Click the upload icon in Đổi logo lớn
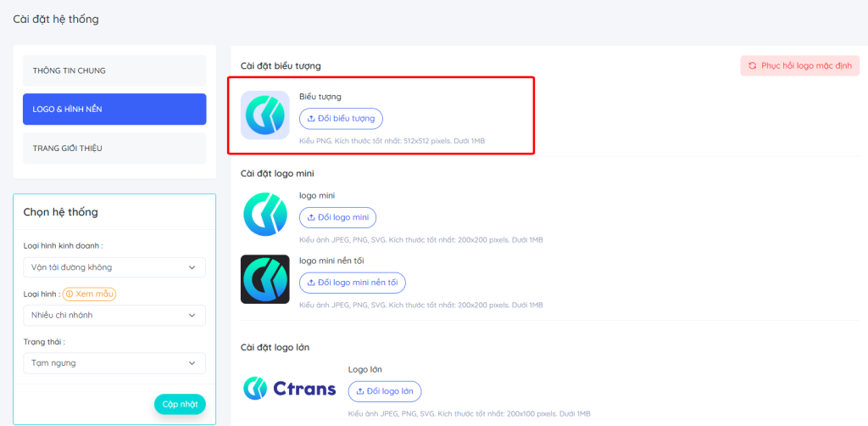Viewport: 868px width, 426px height. [359, 391]
